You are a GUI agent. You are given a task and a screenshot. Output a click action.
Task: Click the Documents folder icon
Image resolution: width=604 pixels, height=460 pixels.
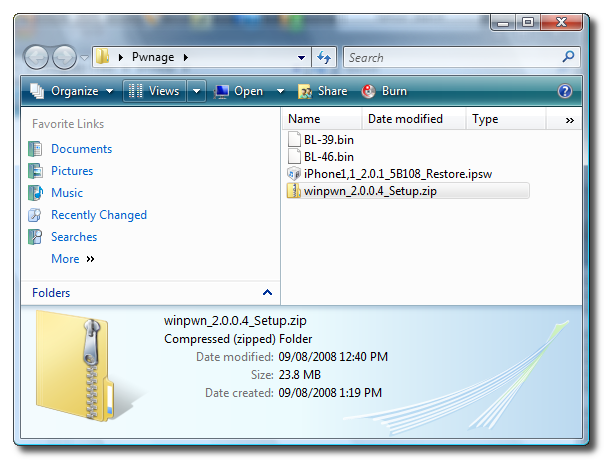click(35, 149)
